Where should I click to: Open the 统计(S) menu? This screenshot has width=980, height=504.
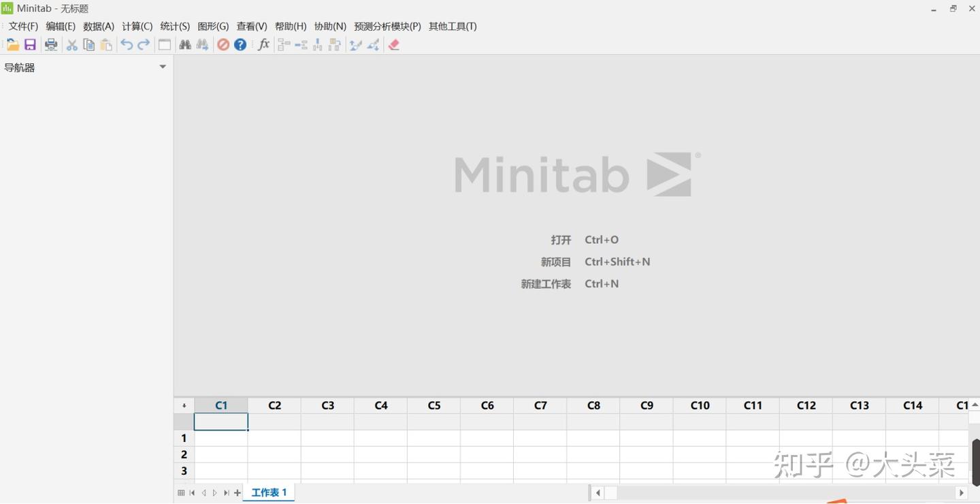tap(174, 26)
